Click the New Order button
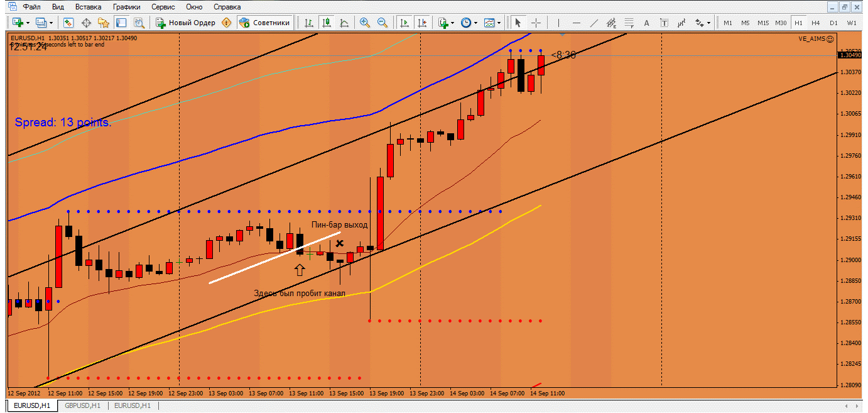Screen dimensions: 868x413 186,23
